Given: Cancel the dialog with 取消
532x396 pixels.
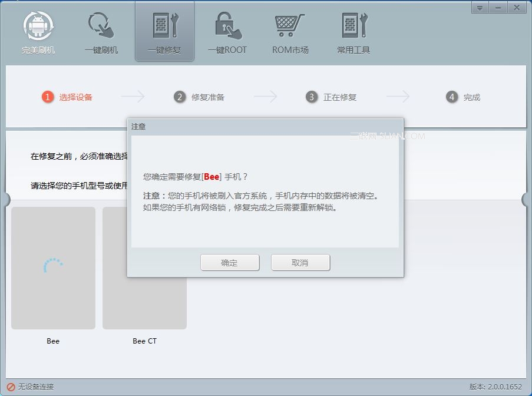Looking at the screenshot, I should coord(300,263).
